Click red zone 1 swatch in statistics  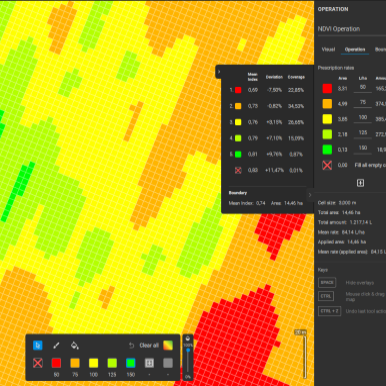[238, 90]
